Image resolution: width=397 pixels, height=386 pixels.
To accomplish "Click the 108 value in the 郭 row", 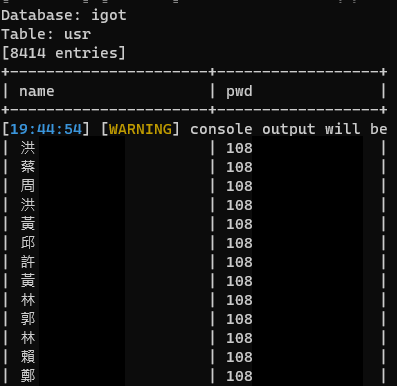I will (x=239, y=319).
